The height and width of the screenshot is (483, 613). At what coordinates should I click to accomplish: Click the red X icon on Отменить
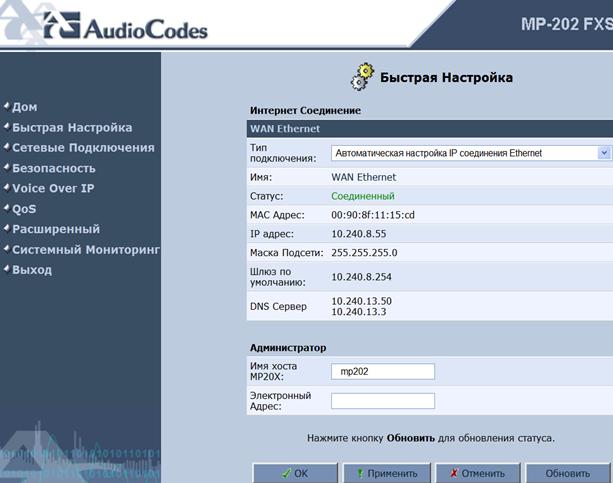(454, 473)
